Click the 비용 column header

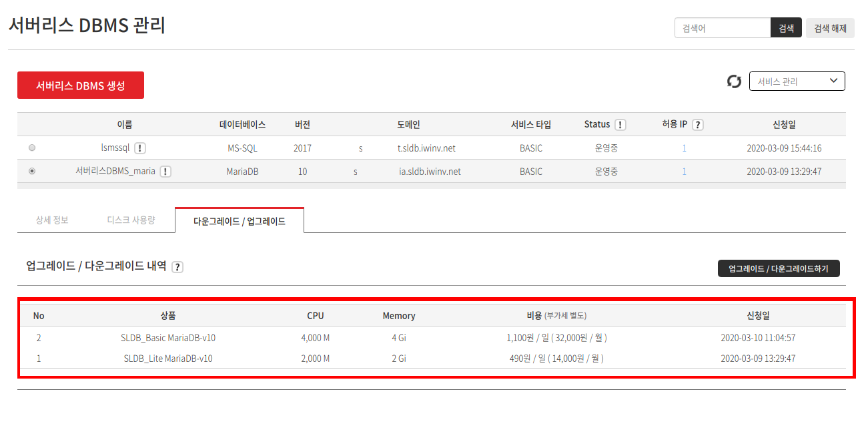[556, 316]
